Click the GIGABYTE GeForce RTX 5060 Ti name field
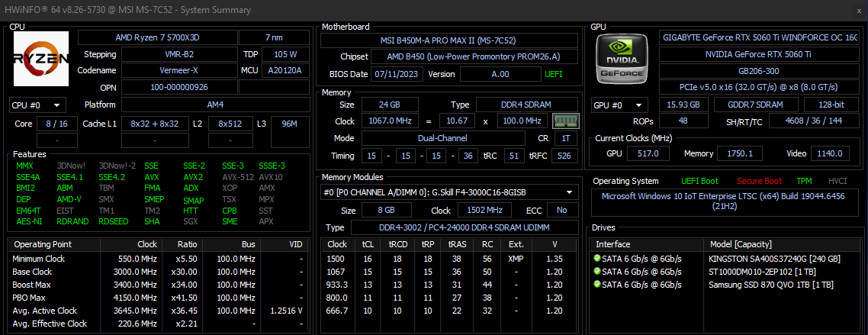868x335 pixels. tap(759, 37)
